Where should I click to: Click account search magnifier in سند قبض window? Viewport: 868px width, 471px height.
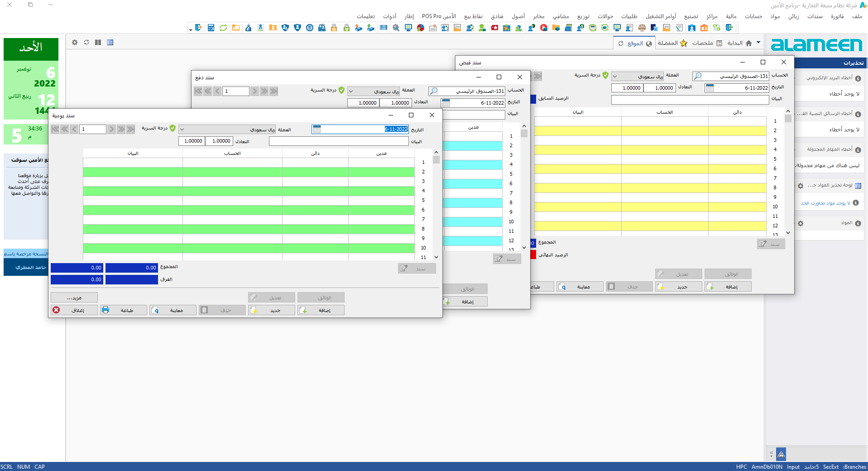click(698, 76)
